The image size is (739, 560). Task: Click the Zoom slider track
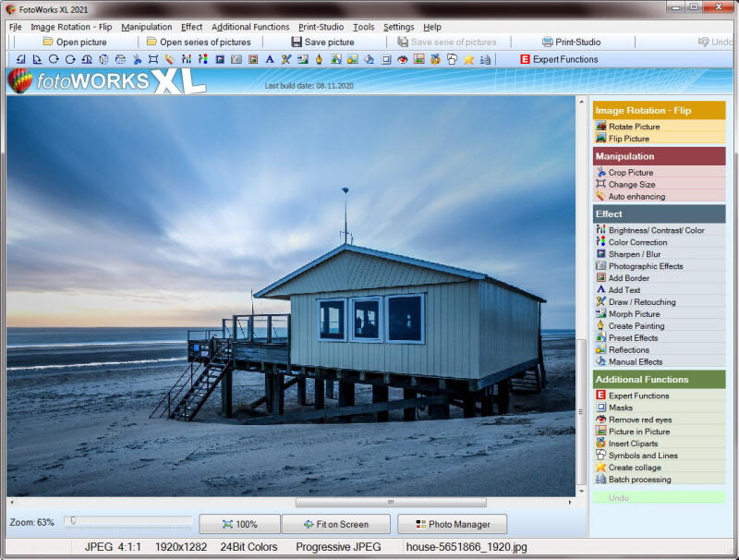click(128, 522)
